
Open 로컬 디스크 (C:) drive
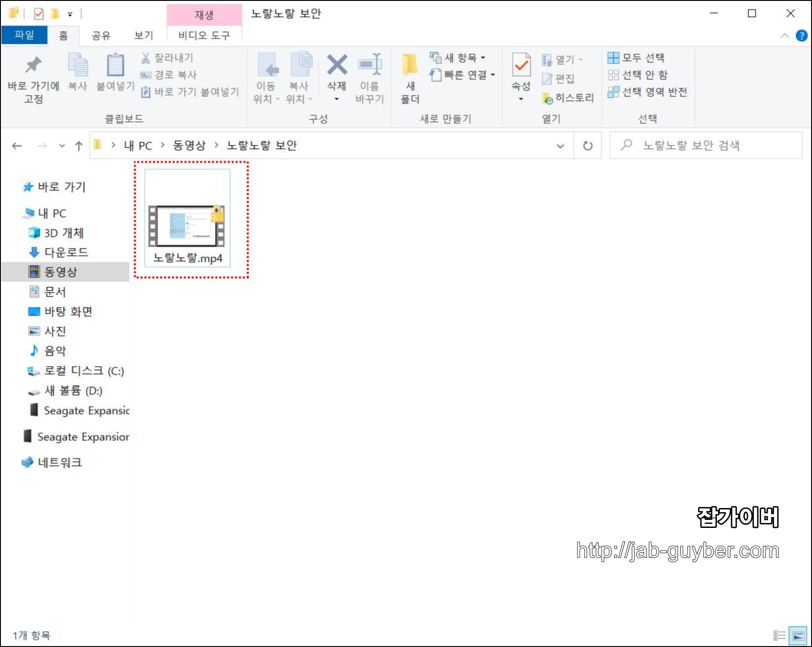76,371
